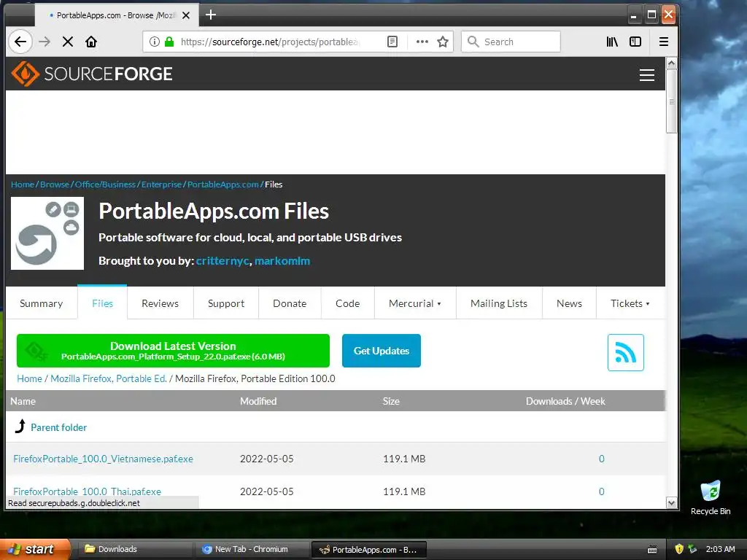Subscribe via the RSS feed icon

[x=625, y=352]
